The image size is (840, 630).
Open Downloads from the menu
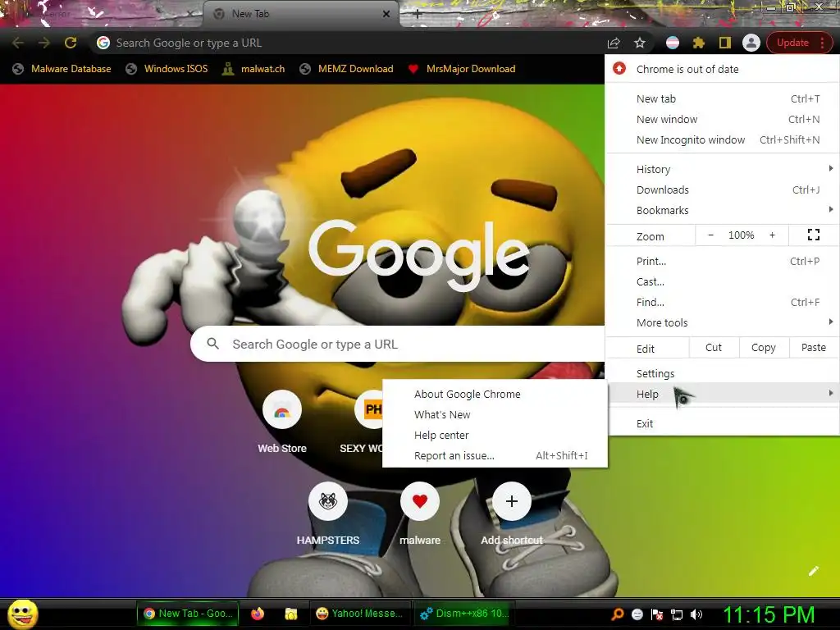pyautogui.click(x=722, y=189)
